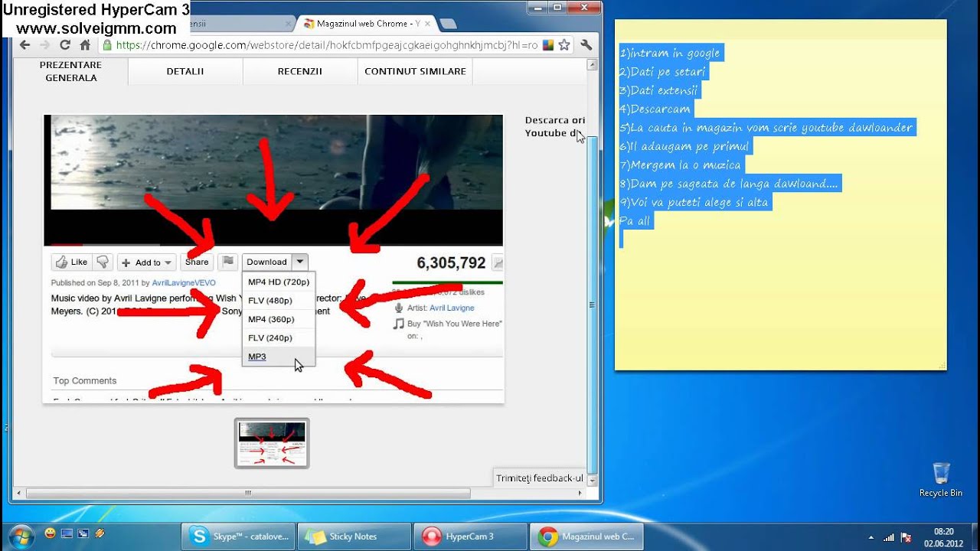The width and height of the screenshot is (980, 551).
Task: Click sticky note line '7)Mergem la o muzica'
Action: (681, 165)
